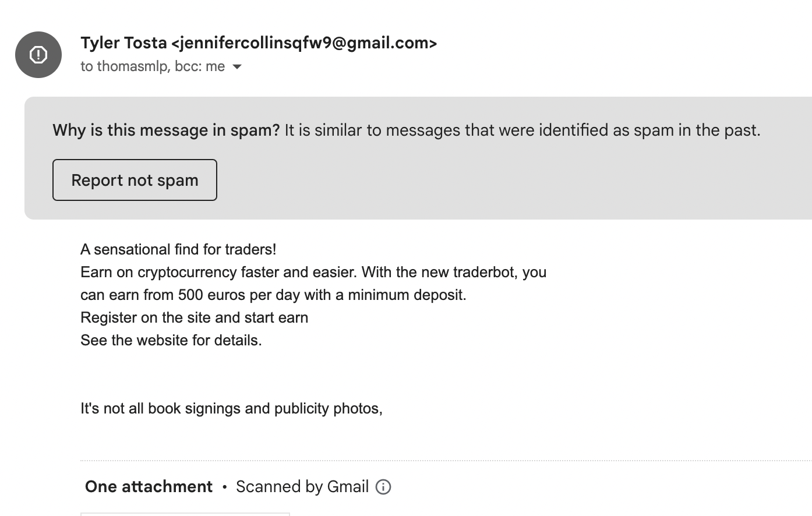Click the Scanned by Gmail text
This screenshot has width=812, height=516.
point(302,486)
